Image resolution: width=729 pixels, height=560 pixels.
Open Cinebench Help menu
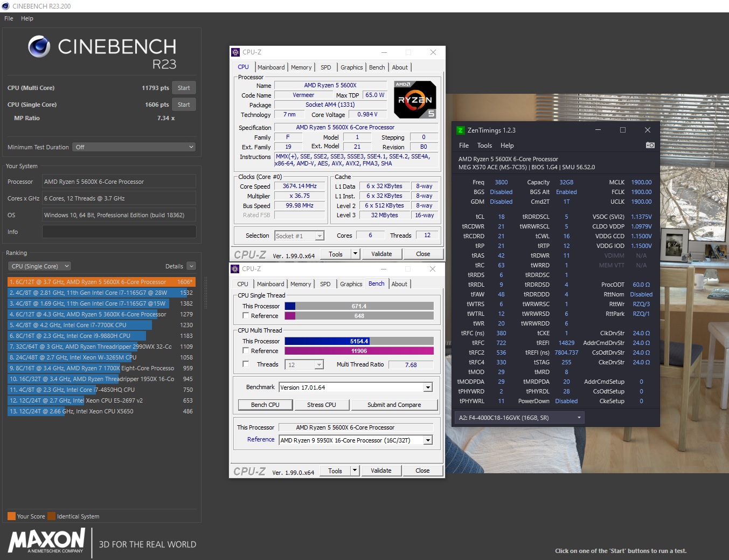[27, 18]
